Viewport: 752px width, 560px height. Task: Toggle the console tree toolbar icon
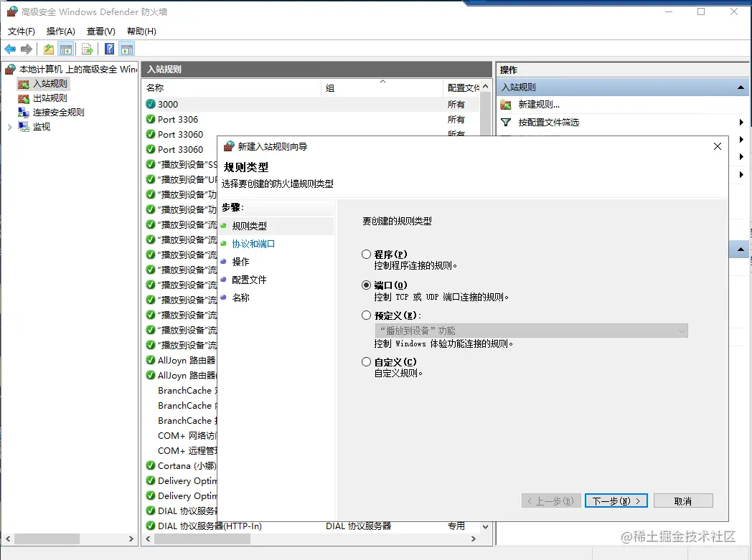click(66, 49)
